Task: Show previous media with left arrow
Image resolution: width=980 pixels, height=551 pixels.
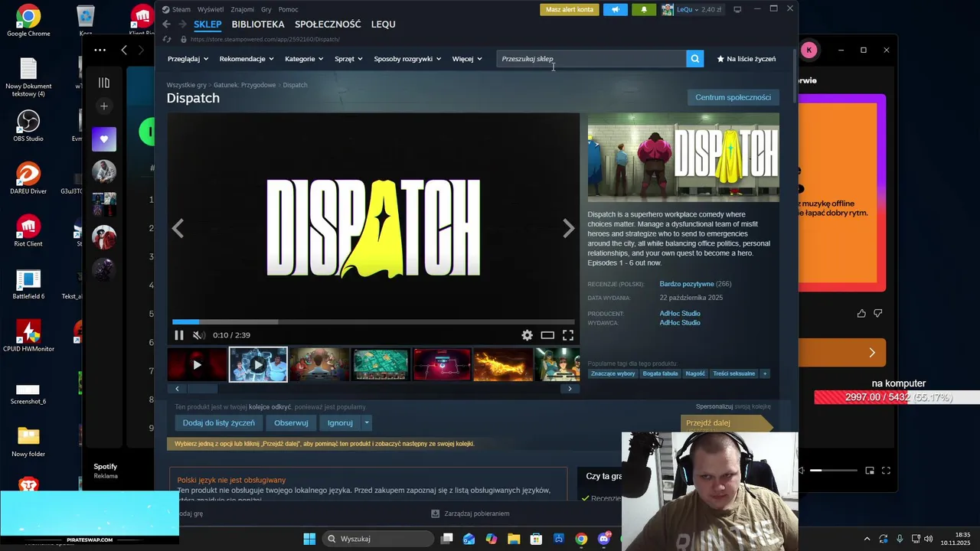Action: coord(178,228)
